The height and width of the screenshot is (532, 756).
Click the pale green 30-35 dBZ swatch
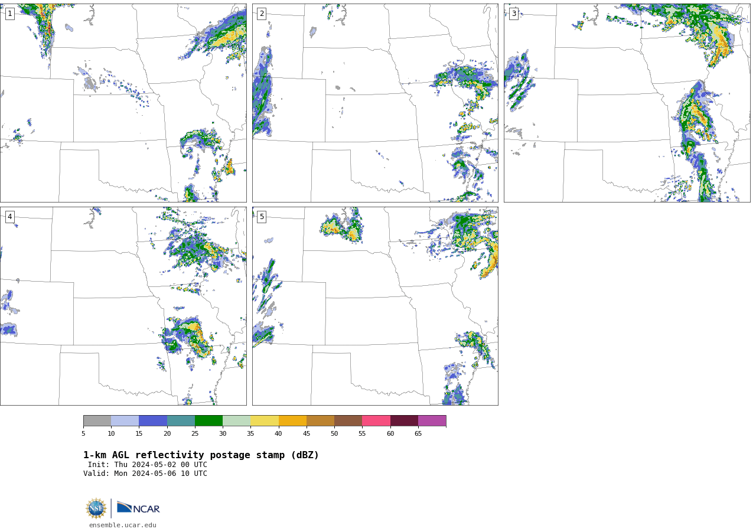[236, 420]
